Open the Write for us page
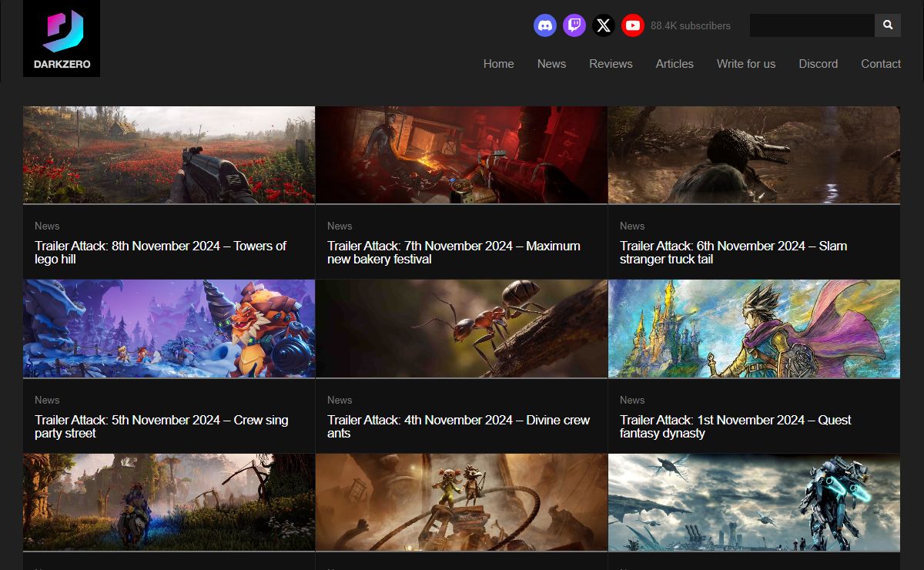This screenshot has width=924, height=570. [x=746, y=64]
